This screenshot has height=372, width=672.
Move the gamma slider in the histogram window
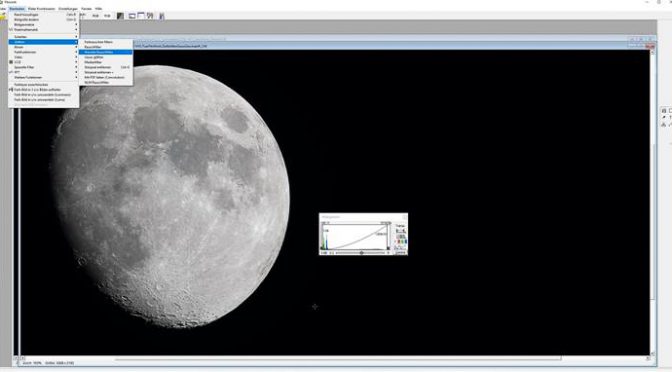click(x=361, y=253)
